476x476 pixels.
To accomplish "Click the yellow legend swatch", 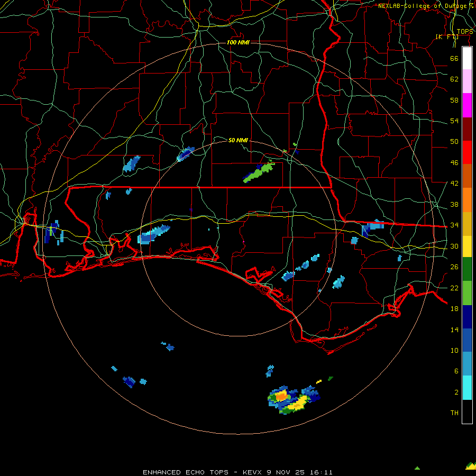I will point(467,246).
